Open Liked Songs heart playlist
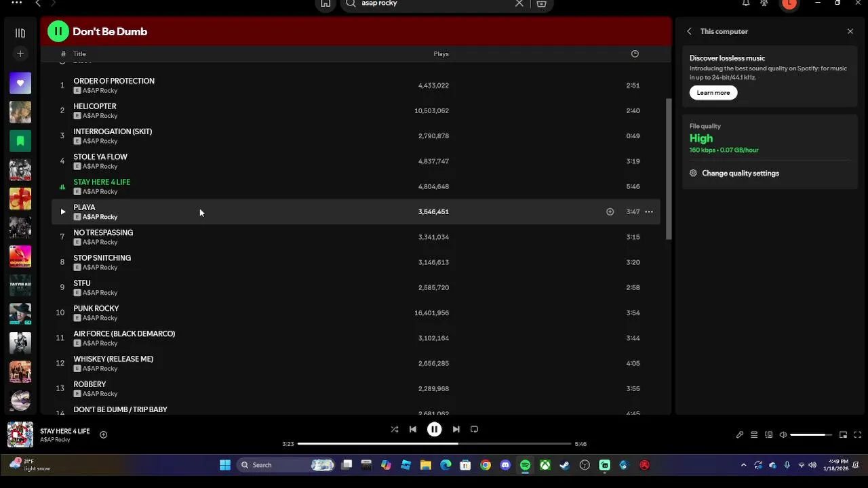 20,83
